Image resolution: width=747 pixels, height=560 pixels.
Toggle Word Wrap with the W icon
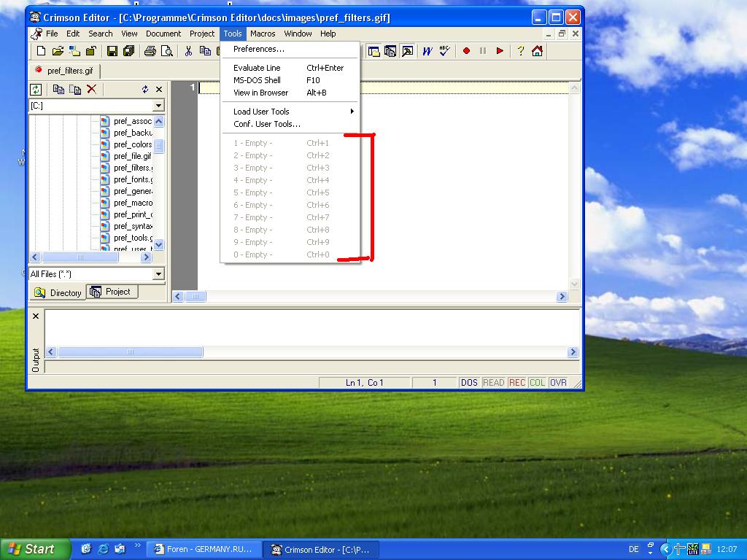(x=427, y=51)
